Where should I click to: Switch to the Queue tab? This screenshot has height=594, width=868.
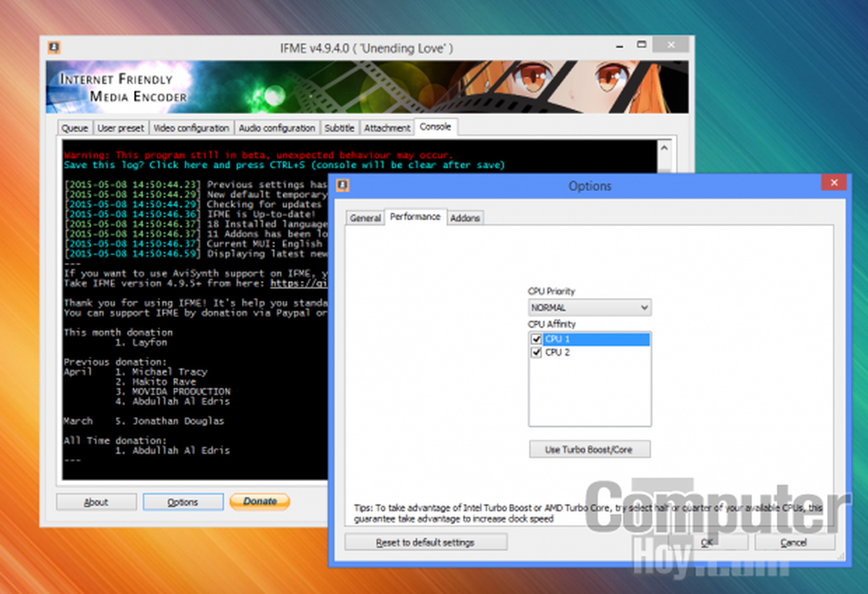tap(75, 128)
